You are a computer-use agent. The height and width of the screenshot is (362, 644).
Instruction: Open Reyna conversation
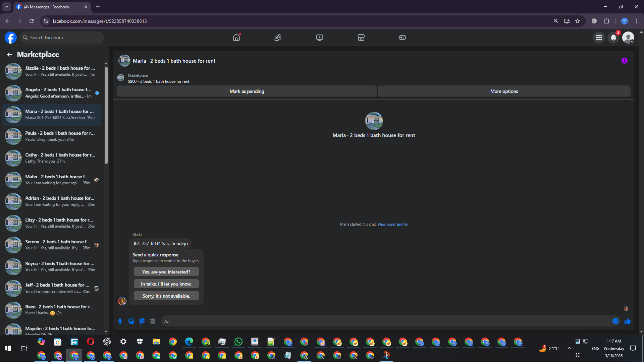click(x=52, y=266)
